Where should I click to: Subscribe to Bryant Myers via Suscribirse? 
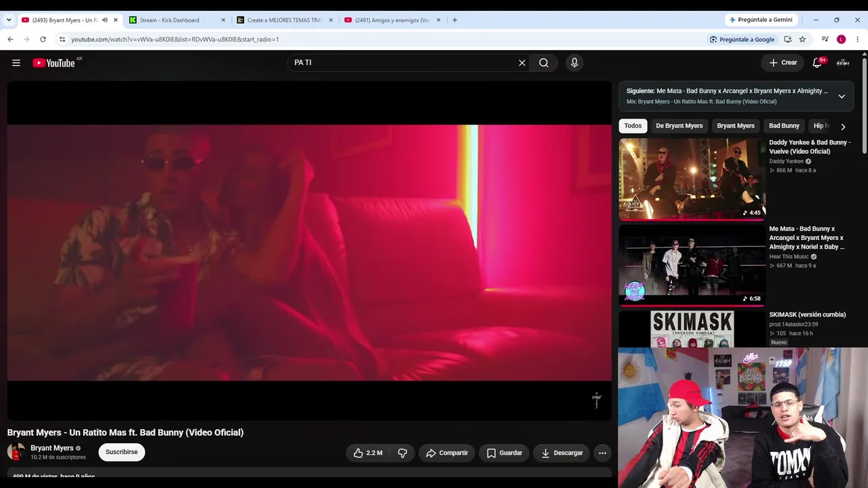click(121, 452)
